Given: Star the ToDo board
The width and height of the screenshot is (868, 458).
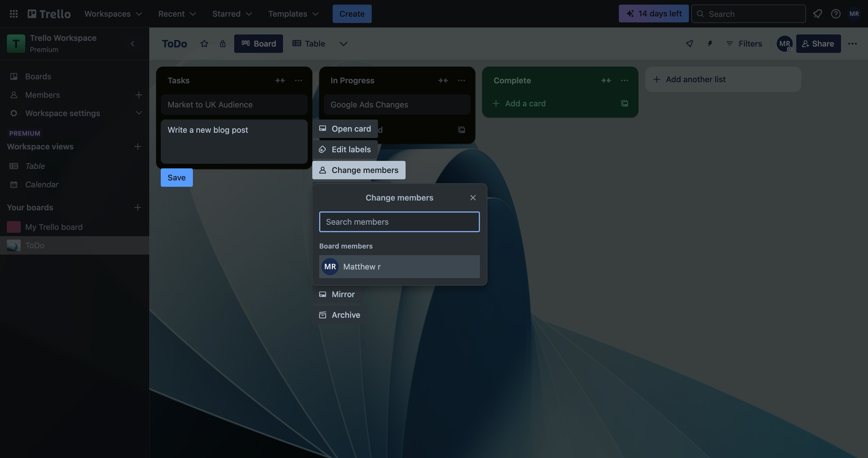Looking at the screenshot, I should pyautogui.click(x=204, y=43).
